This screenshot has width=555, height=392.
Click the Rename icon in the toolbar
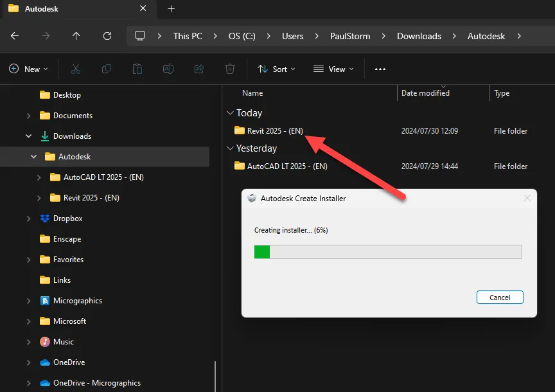pyautogui.click(x=168, y=68)
